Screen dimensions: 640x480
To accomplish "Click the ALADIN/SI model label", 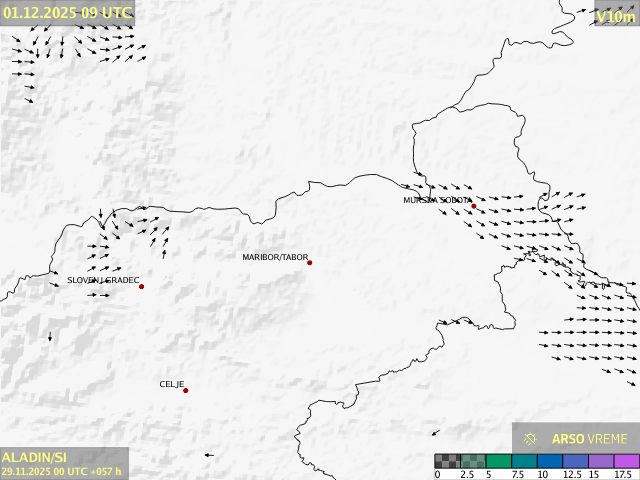I will coord(35,457).
